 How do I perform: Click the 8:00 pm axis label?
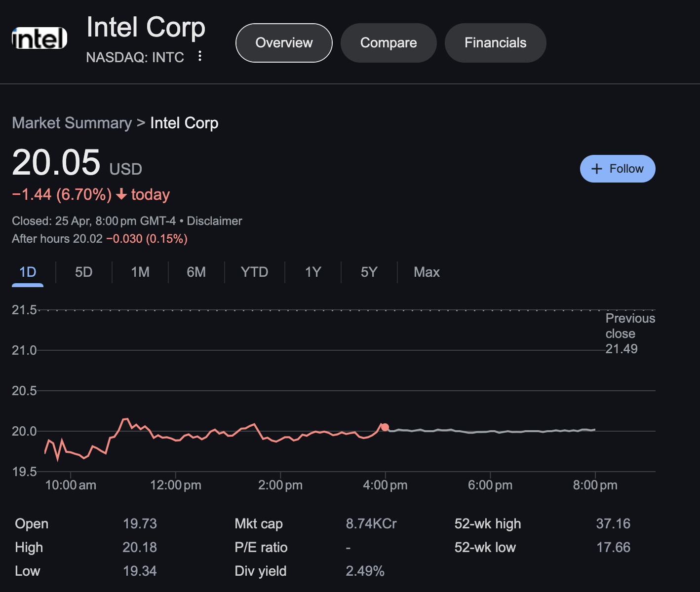(595, 485)
